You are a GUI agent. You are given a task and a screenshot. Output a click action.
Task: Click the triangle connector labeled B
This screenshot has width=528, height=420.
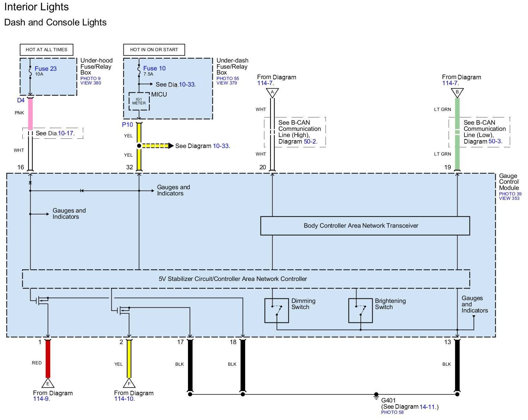pyautogui.click(x=457, y=93)
